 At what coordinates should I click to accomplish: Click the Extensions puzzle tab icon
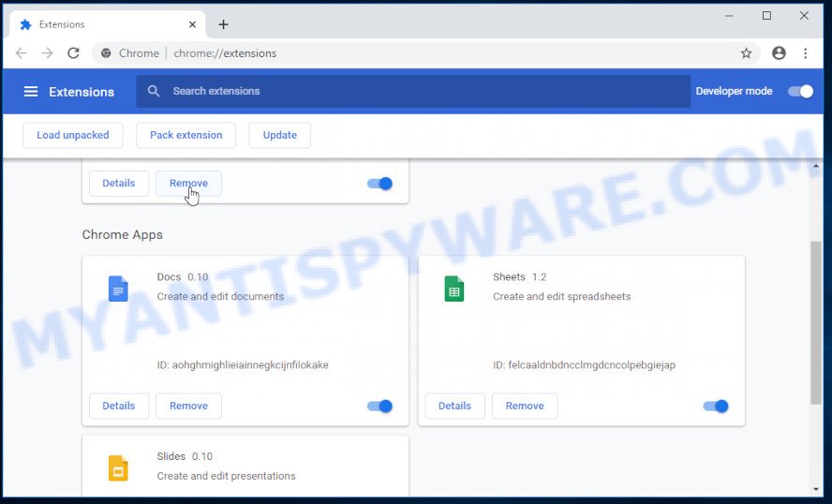pyautogui.click(x=25, y=24)
